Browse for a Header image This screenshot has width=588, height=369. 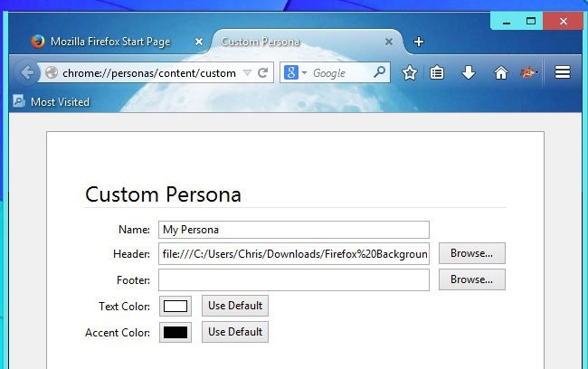(471, 253)
